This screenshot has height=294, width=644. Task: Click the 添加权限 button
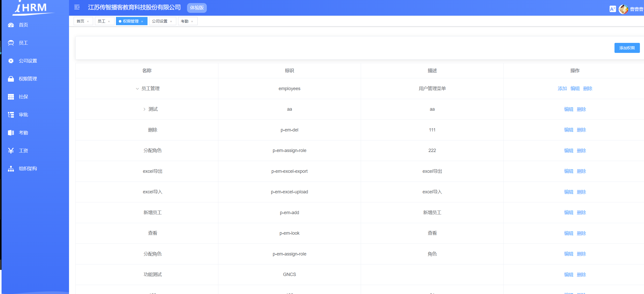[627, 48]
